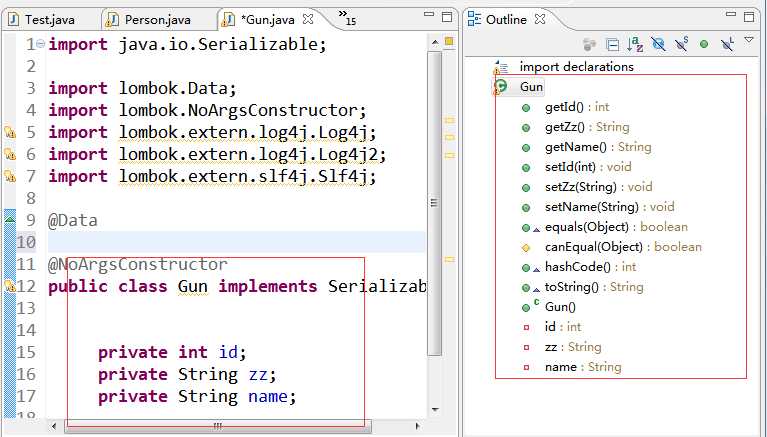Select getName() : String in Outline
Image resolution: width=767 pixels, height=437 pixels.
pos(598,147)
